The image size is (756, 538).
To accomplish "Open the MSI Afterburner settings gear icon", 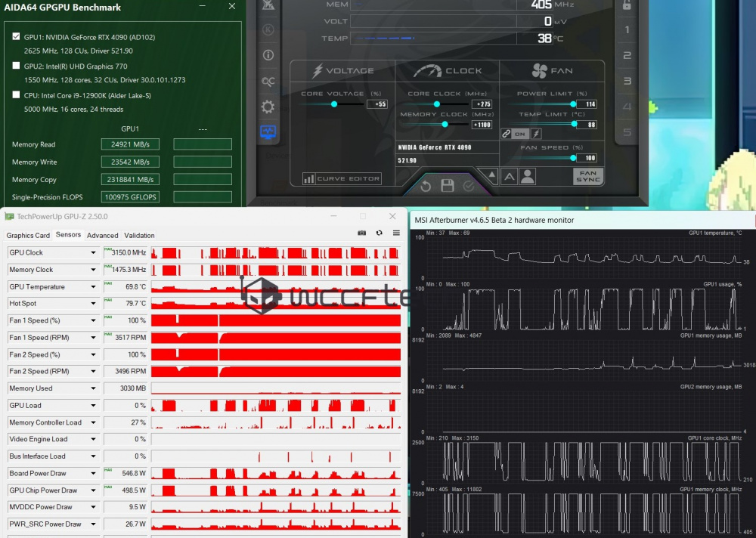I will coord(268,106).
